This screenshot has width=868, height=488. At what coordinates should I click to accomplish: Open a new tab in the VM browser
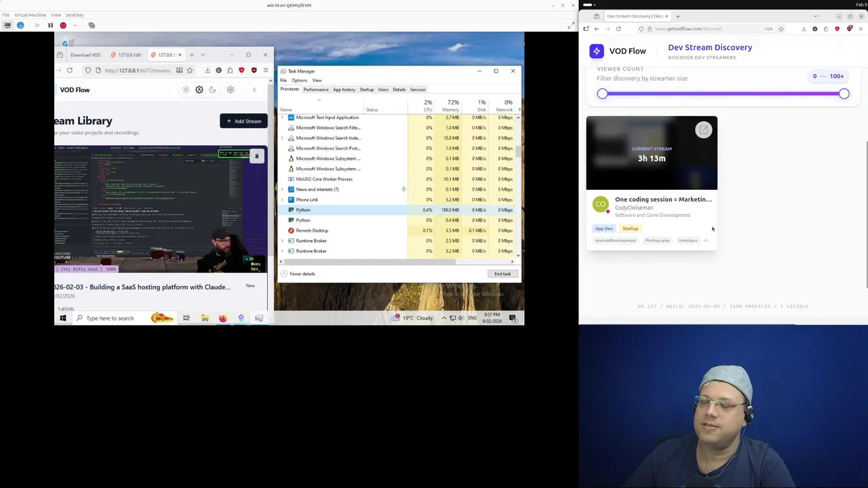tap(191, 55)
